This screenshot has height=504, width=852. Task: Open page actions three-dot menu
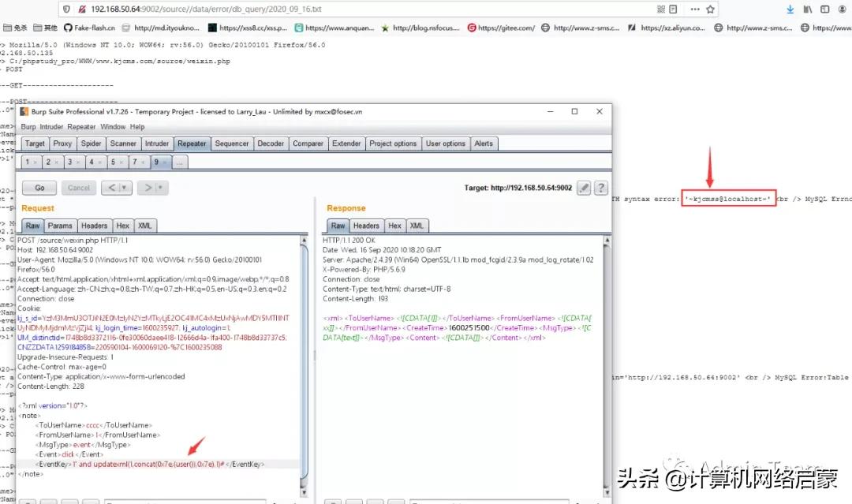click(694, 9)
